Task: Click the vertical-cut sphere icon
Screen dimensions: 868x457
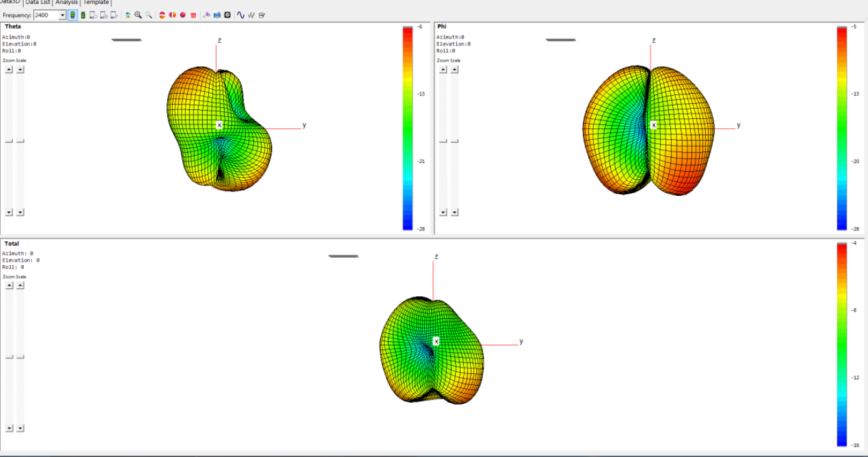Action: [x=172, y=15]
